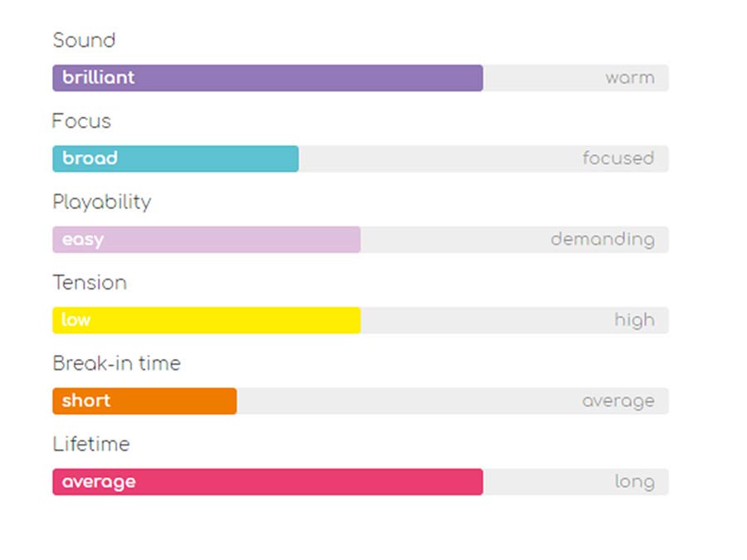This screenshot has width=747, height=560.
Task: Click the Playability heading label
Action: click(x=101, y=202)
